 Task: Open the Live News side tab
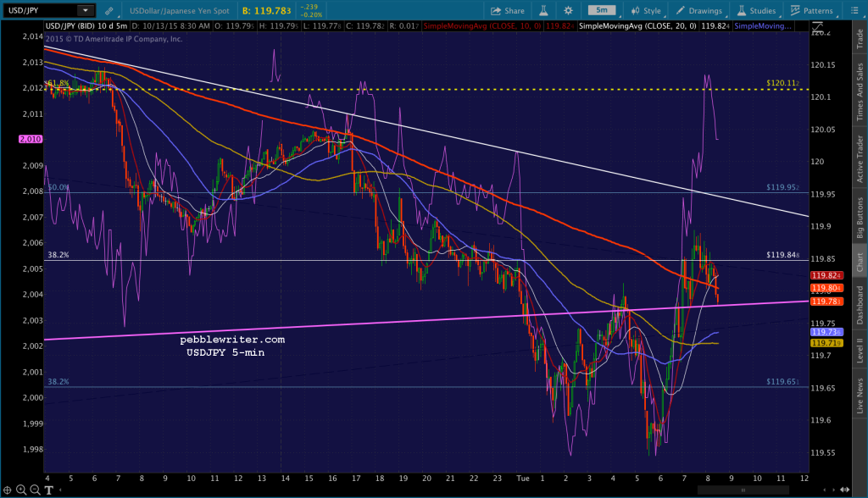pyautogui.click(x=860, y=395)
